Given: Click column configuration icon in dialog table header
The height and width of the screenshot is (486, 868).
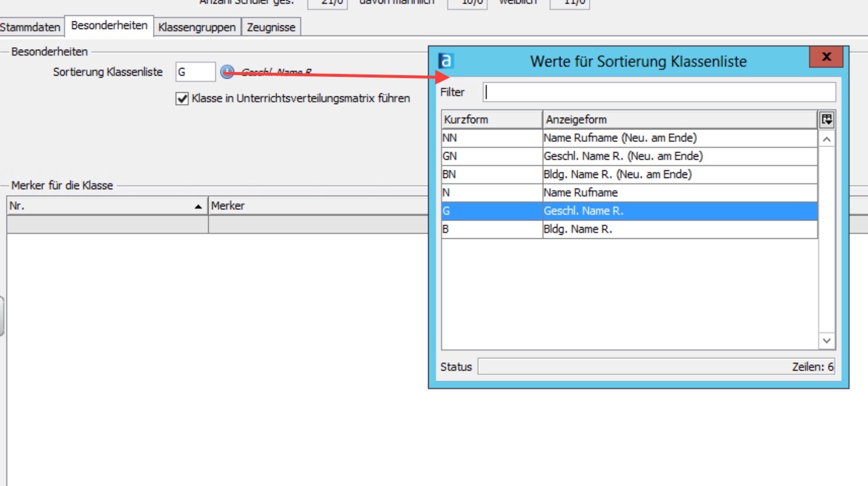Looking at the screenshot, I should (x=827, y=119).
